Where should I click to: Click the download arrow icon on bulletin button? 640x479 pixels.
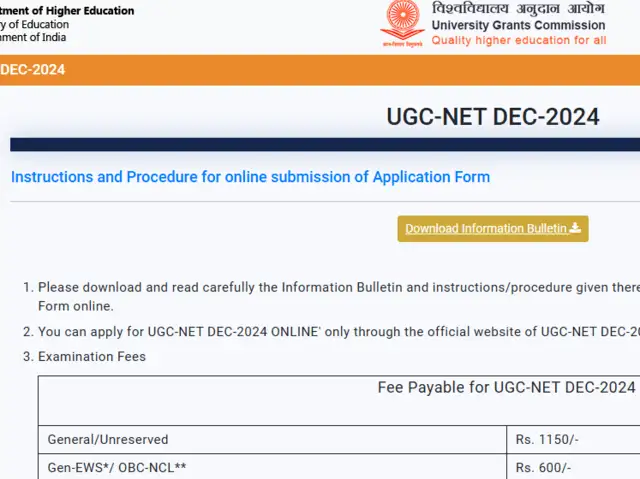coord(575,228)
